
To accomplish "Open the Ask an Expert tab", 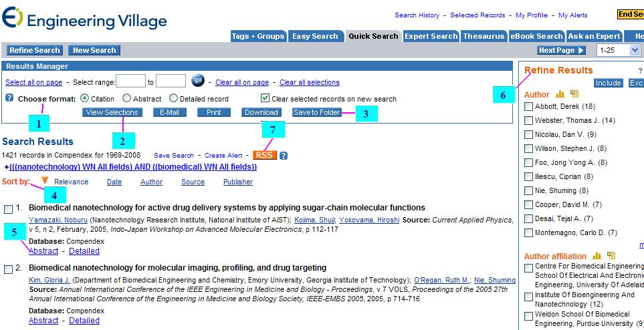I will [594, 36].
